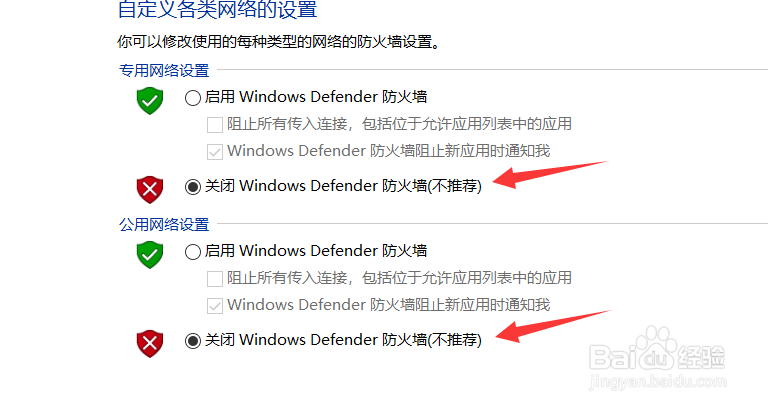768x408 pixels.
Task: Select 关闭 Windows Defender 防火墙 for the public network
Action: pyautogui.click(x=192, y=340)
